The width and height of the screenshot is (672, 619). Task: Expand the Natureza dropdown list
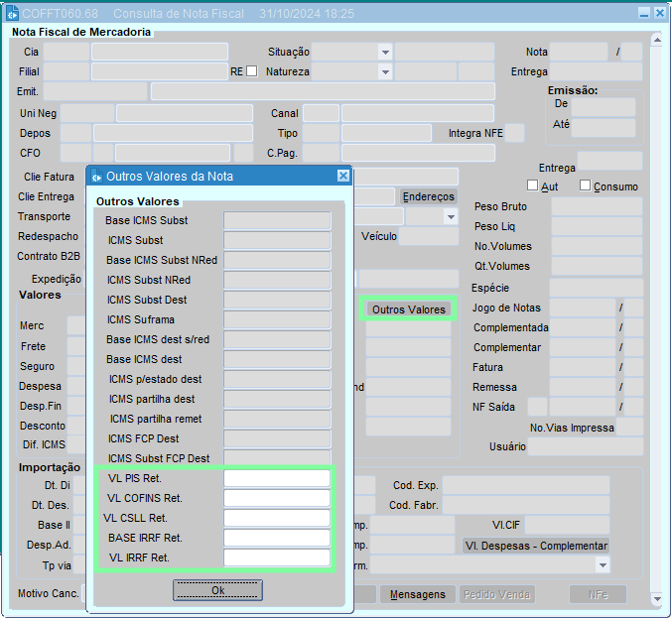[384, 71]
